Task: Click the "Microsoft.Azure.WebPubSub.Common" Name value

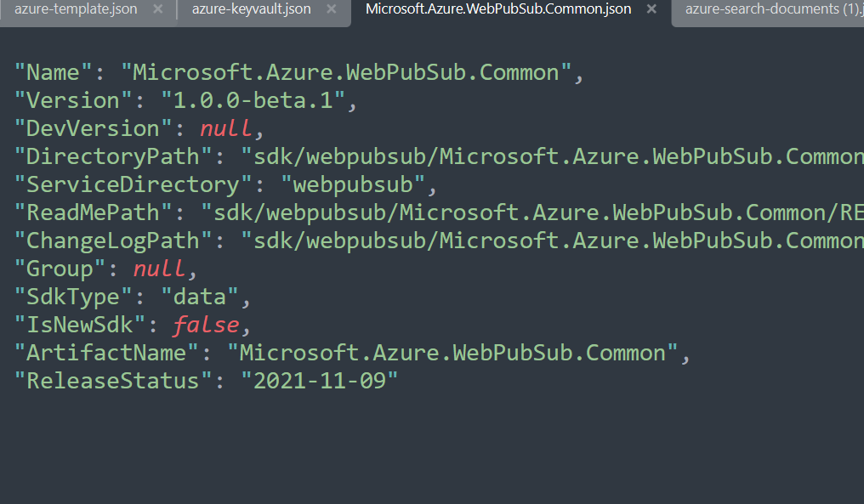Action: click(x=346, y=73)
